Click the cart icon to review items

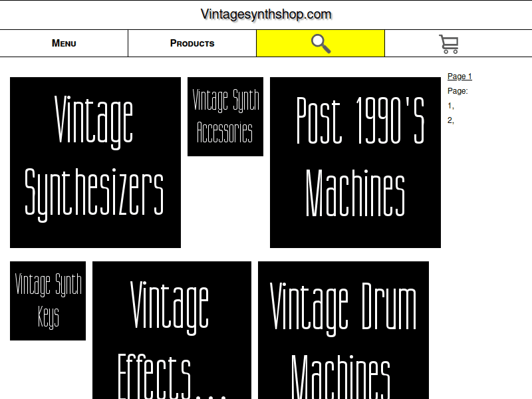(x=449, y=43)
